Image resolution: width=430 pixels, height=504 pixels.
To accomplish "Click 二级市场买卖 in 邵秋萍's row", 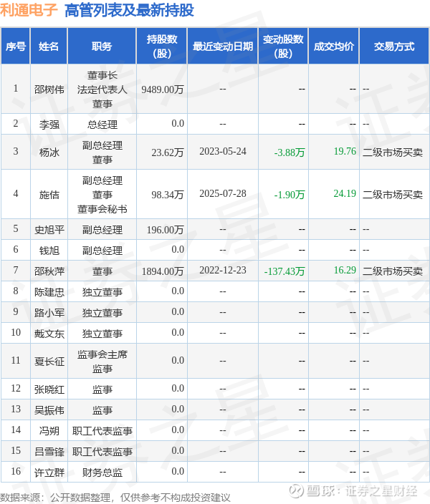I will (393, 271).
